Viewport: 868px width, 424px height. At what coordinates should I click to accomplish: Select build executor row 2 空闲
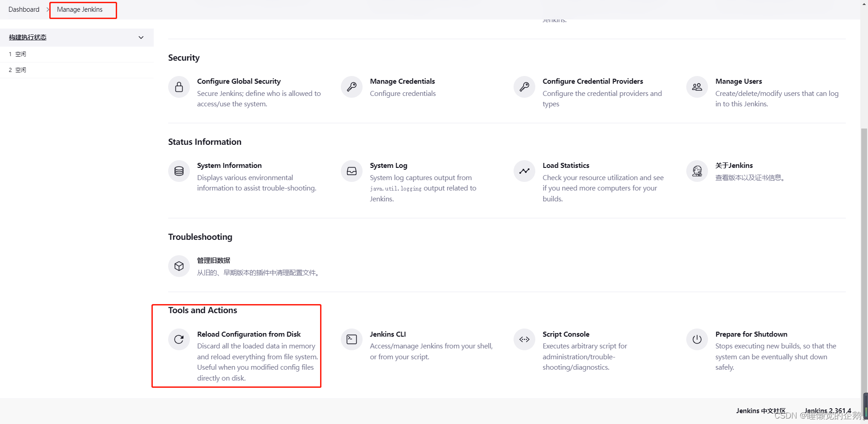coord(77,70)
